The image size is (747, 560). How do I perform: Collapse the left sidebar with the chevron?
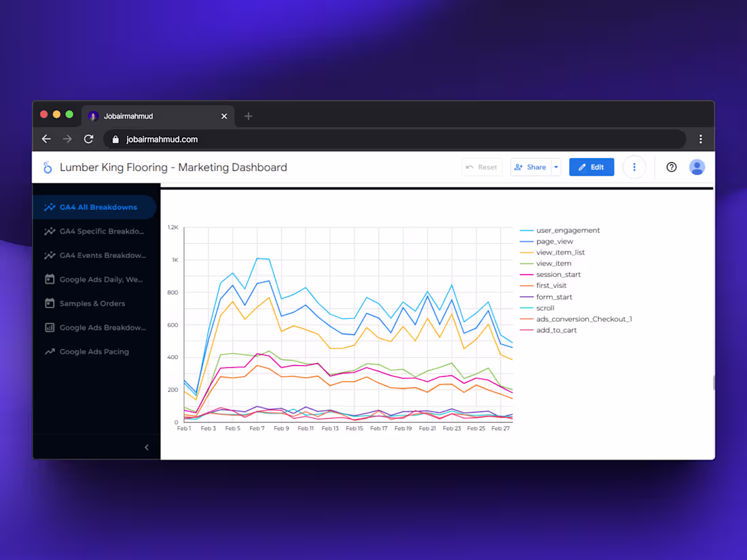pyautogui.click(x=146, y=447)
